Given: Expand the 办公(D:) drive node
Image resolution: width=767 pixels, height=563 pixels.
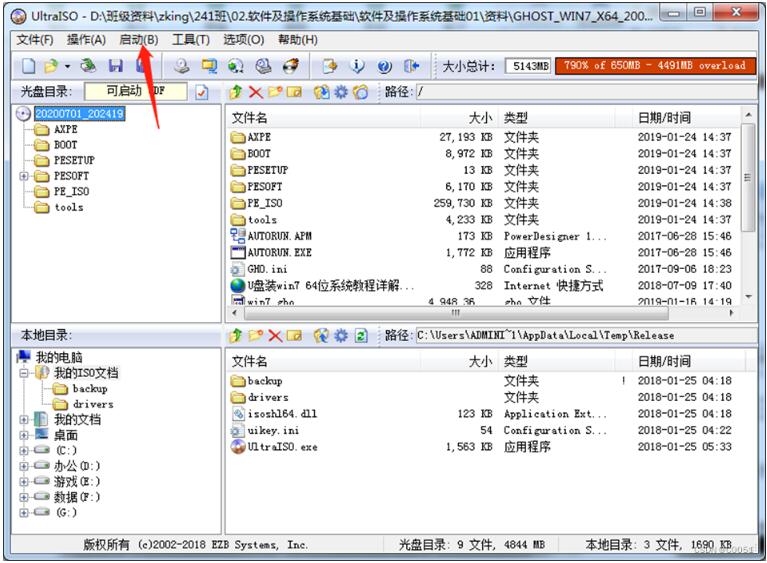Looking at the screenshot, I should coord(24,466).
